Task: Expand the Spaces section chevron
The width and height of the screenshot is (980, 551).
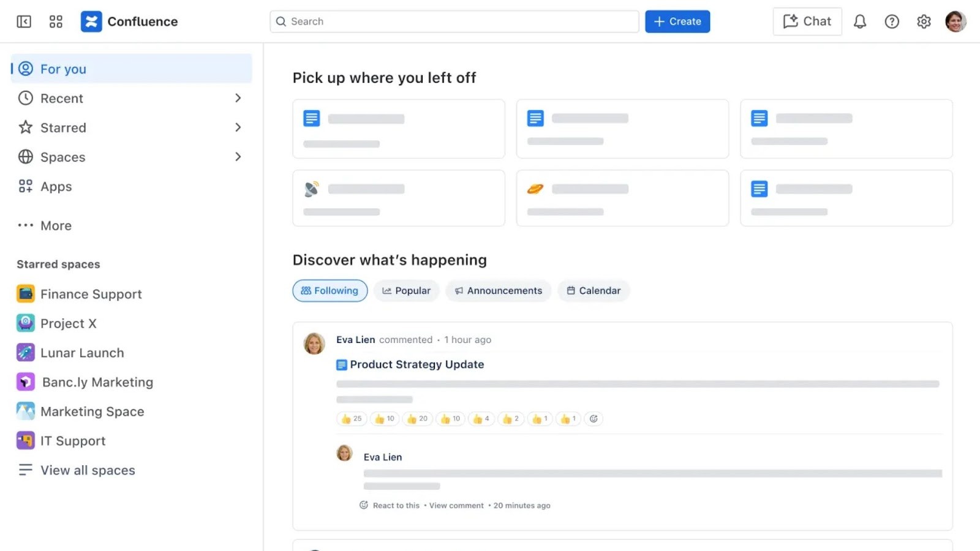Action: (x=238, y=157)
